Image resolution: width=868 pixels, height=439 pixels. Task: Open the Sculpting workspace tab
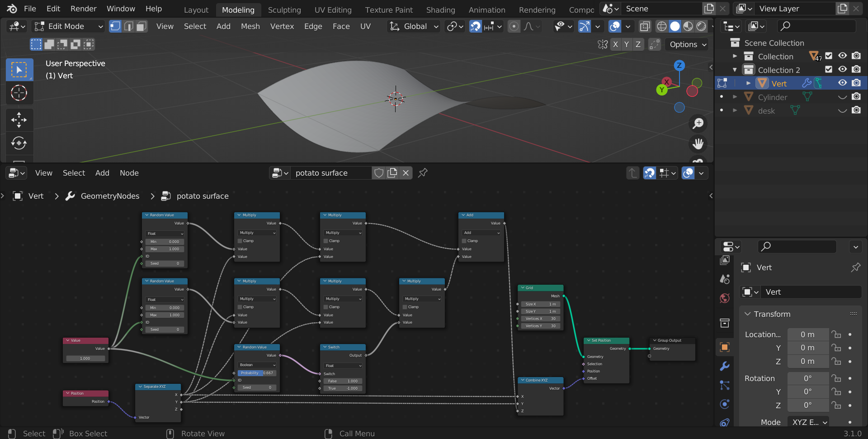[x=284, y=10]
